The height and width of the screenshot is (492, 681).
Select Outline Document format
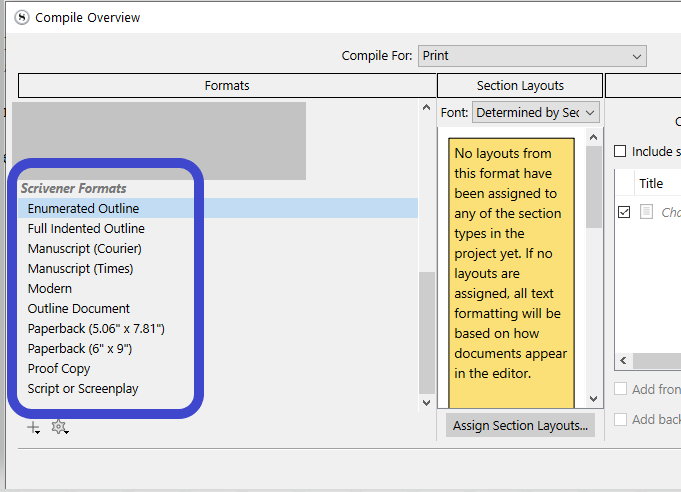click(x=79, y=308)
